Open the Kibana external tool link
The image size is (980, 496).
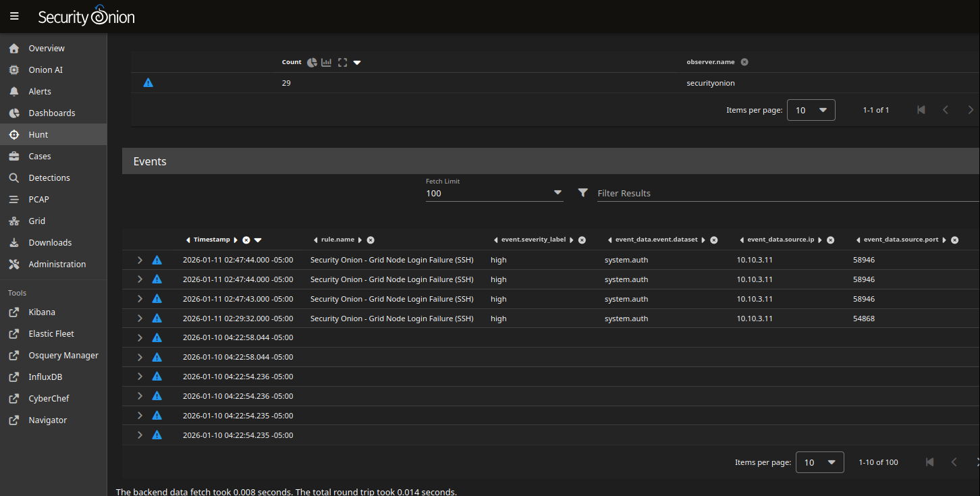42,312
